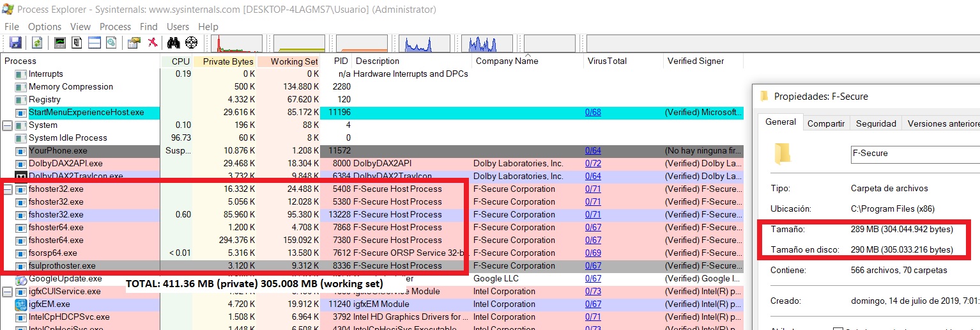Select the YourPhone.exe process row
Image resolution: width=980 pixels, height=330 pixels.
coord(372,150)
